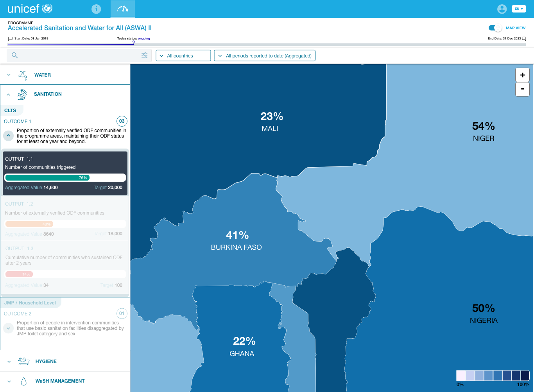534x392 pixels.
Task: Collapse the Sanitation section chevron
Action: [x=8, y=94]
